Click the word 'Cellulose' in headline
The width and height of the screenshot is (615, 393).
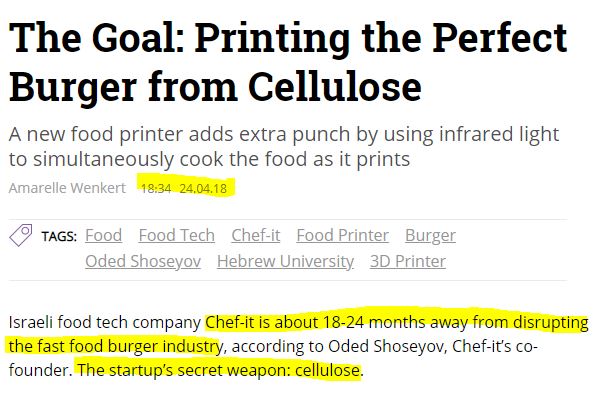tap(335, 87)
